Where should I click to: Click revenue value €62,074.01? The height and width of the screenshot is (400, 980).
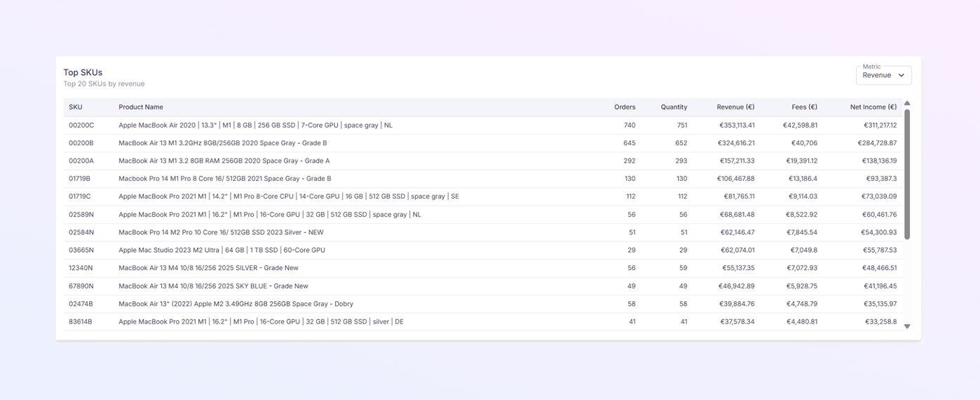pyautogui.click(x=737, y=251)
